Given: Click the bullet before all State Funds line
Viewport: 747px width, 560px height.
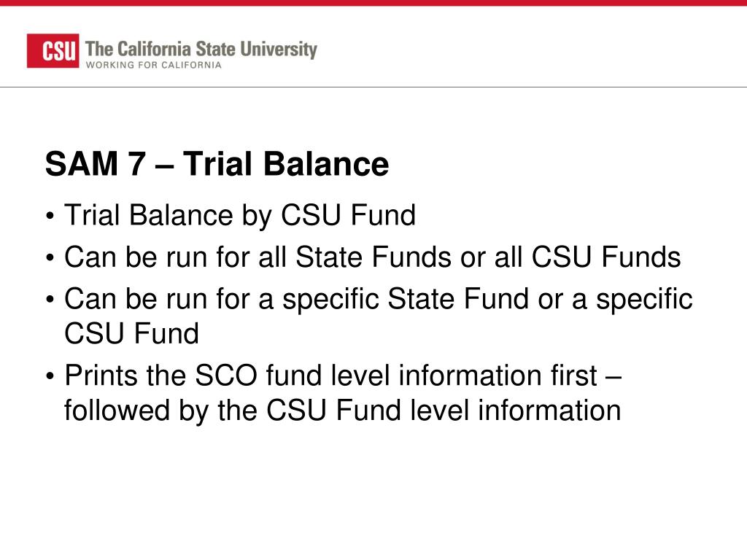Looking at the screenshot, I should [50, 258].
